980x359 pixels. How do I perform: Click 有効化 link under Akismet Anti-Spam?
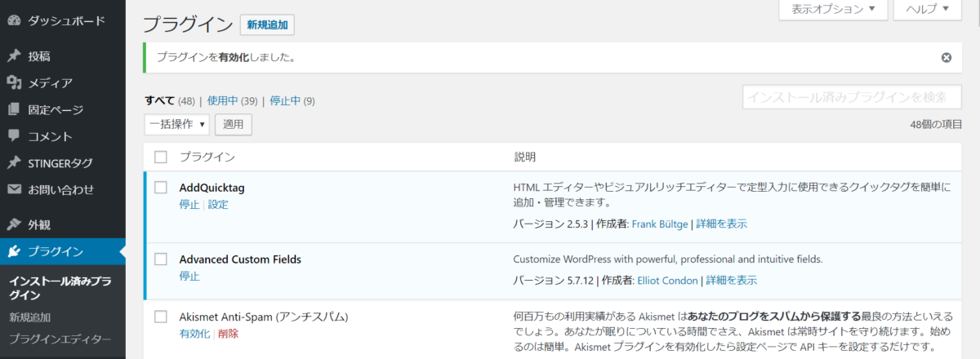tap(194, 334)
